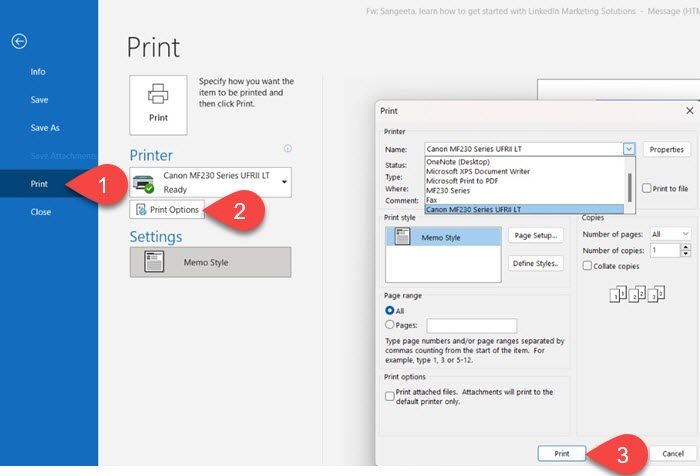
Task: Click the printer list scrollbar thumb
Action: coord(629,187)
